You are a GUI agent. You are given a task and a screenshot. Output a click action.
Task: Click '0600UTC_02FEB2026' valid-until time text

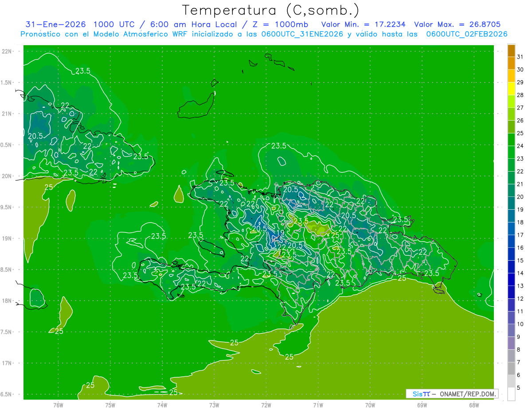pos(467,34)
